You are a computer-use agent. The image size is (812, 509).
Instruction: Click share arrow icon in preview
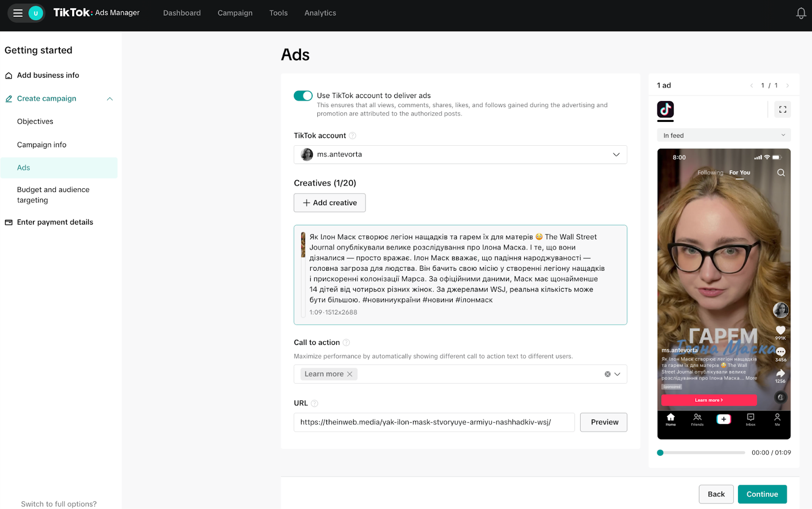[x=781, y=373]
